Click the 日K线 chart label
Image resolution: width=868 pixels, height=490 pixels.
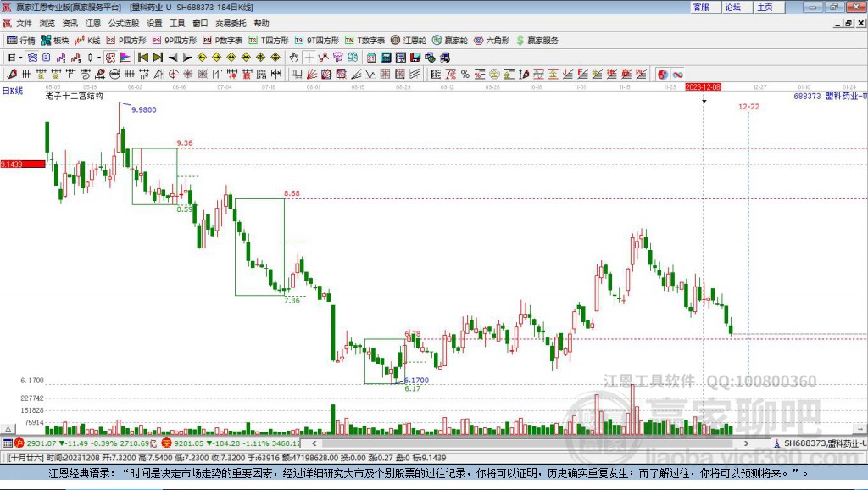pos(12,91)
